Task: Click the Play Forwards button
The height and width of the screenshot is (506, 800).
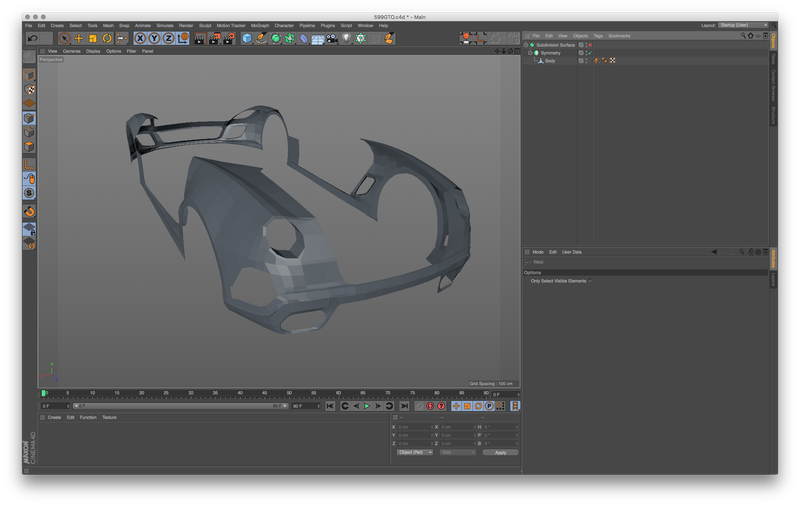Action: click(x=367, y=406)
